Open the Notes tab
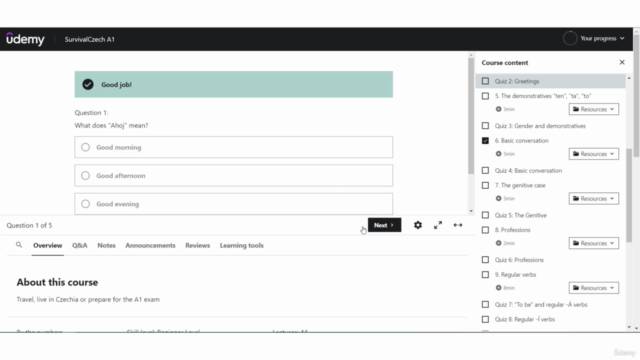Viewport: 640px width, 360px height. tap(106, 245)
